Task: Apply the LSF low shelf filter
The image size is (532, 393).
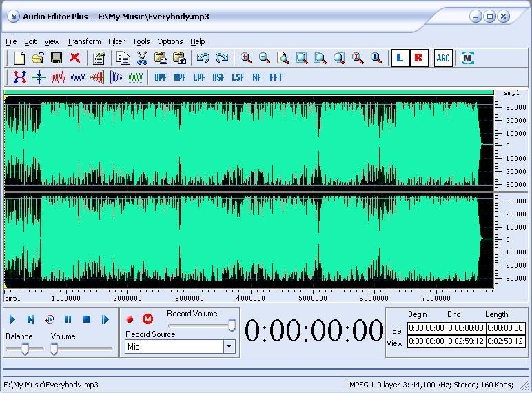Action: coord(238,77)
